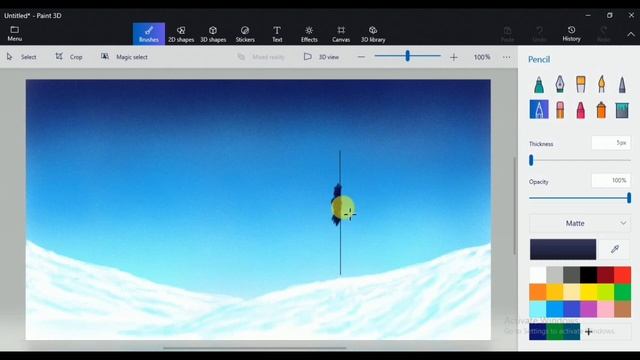Click the Thickness slider handle
The height and width of the screenshot is (360, 640).
(531, 160)
